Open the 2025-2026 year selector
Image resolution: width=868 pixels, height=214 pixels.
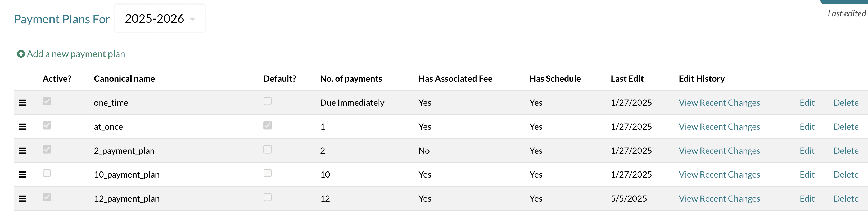point(160,18)
